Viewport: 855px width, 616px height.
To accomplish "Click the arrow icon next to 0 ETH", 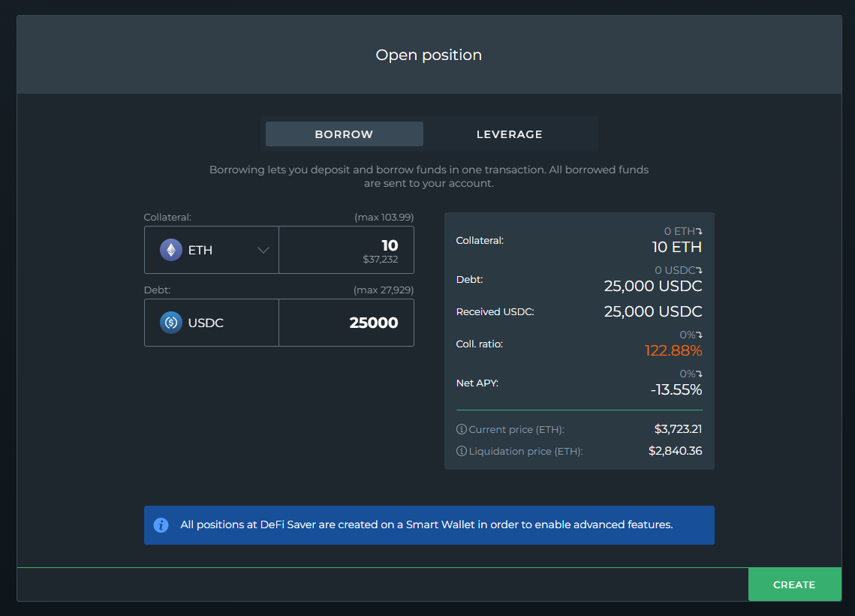I will (699, 232).
